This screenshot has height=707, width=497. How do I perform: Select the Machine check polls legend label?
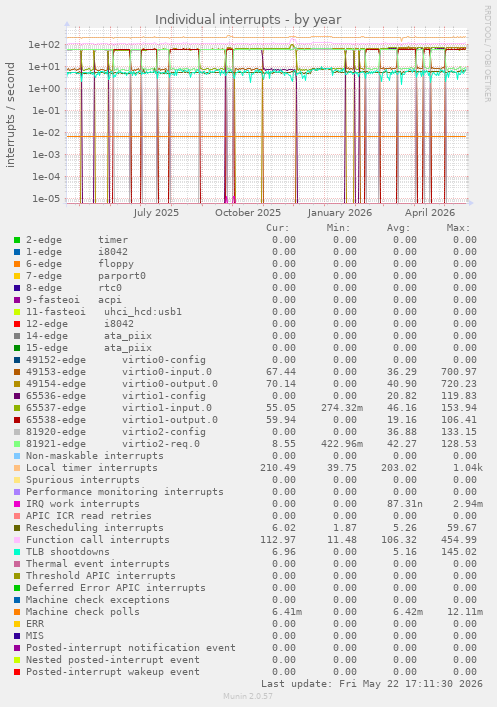(x=83, y=612)
